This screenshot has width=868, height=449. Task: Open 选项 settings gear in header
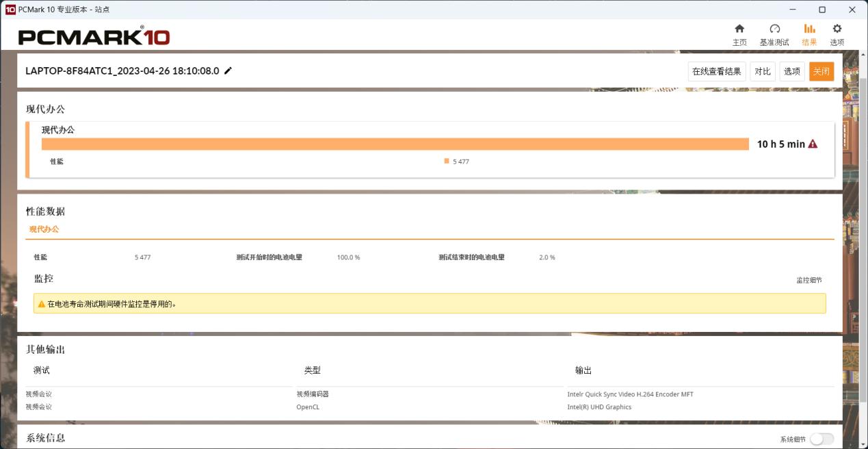[x=837, y=29]
